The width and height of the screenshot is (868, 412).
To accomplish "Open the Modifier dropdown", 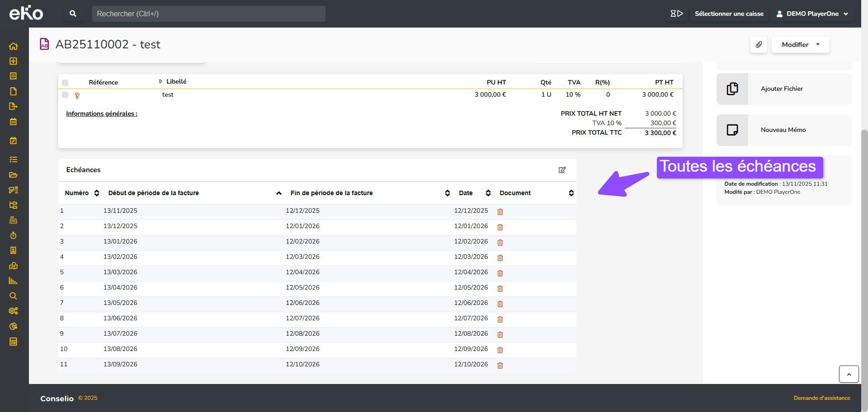I will click(800, 45).
